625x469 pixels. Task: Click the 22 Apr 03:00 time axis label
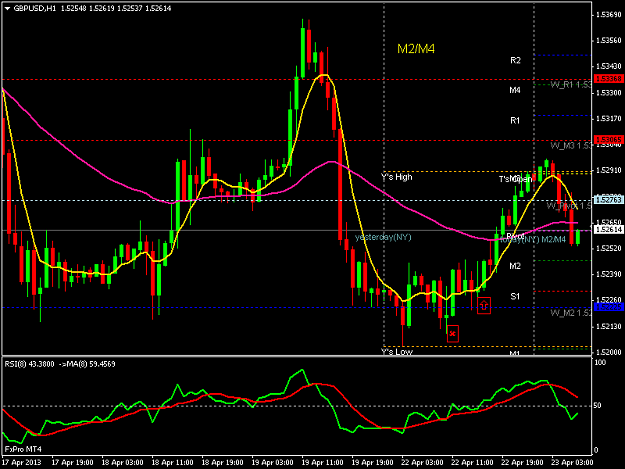[x=423, y=463]
